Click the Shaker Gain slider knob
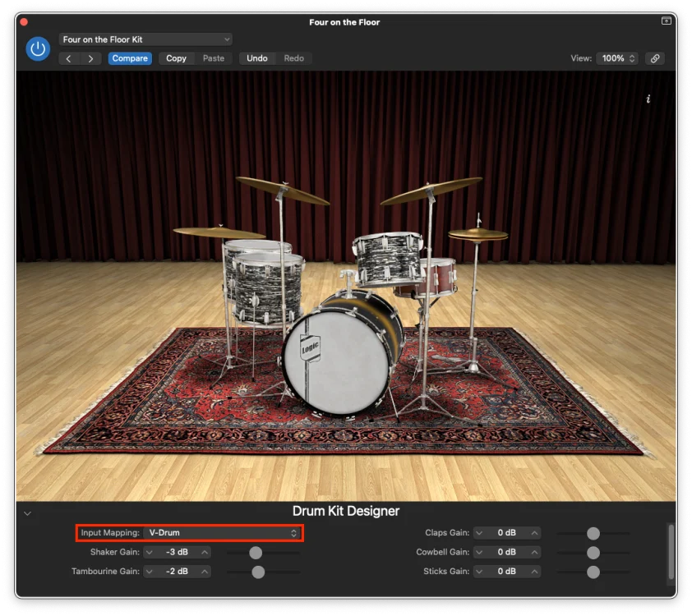Screen dimensions: 692x616 [256, 553]
